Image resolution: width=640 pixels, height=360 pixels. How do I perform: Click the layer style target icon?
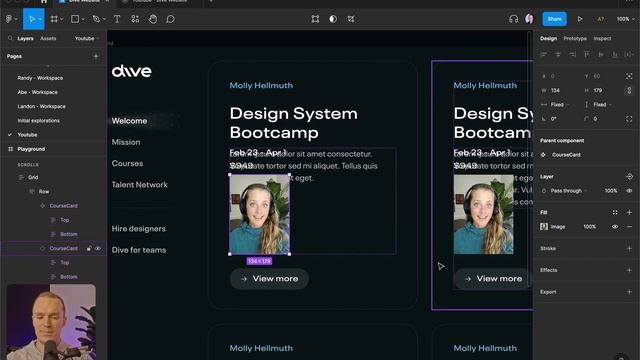coord(629,176)
